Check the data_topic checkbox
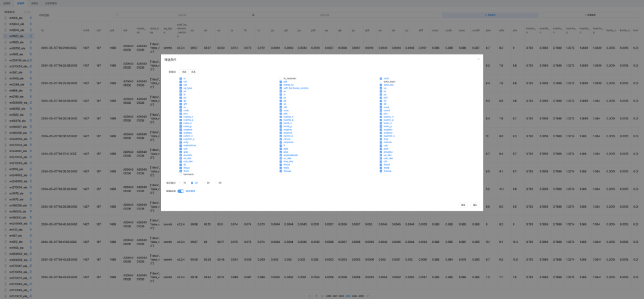Screen dimensions: 644x299 pyautogui.click(x=380, y=81)
